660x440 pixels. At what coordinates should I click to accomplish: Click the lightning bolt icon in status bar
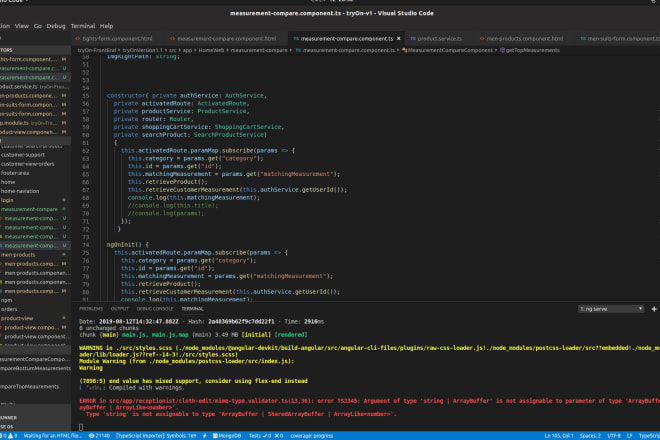click(205, 436)
